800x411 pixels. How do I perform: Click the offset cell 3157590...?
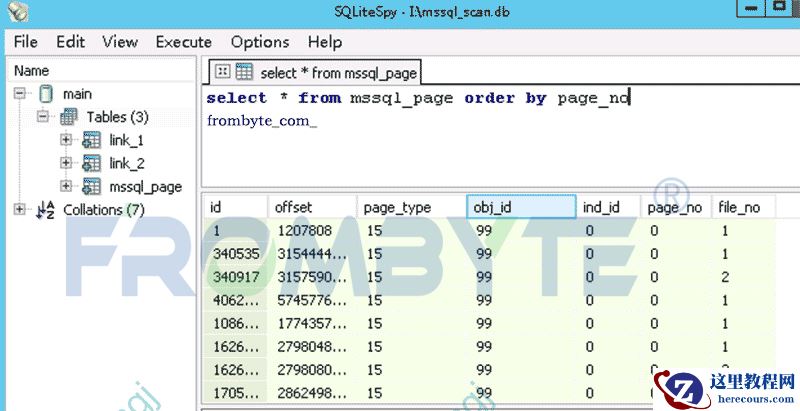312,277
